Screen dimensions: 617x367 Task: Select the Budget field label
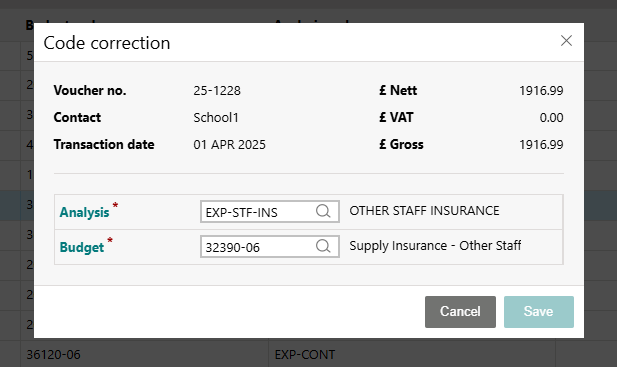[82, 247]
